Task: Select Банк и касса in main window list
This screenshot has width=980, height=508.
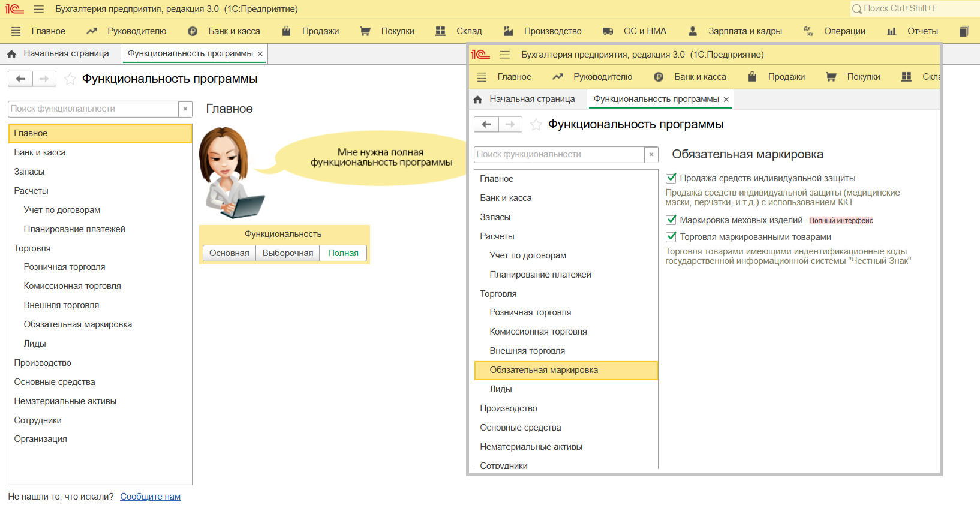Action: [x=100, y=152]
